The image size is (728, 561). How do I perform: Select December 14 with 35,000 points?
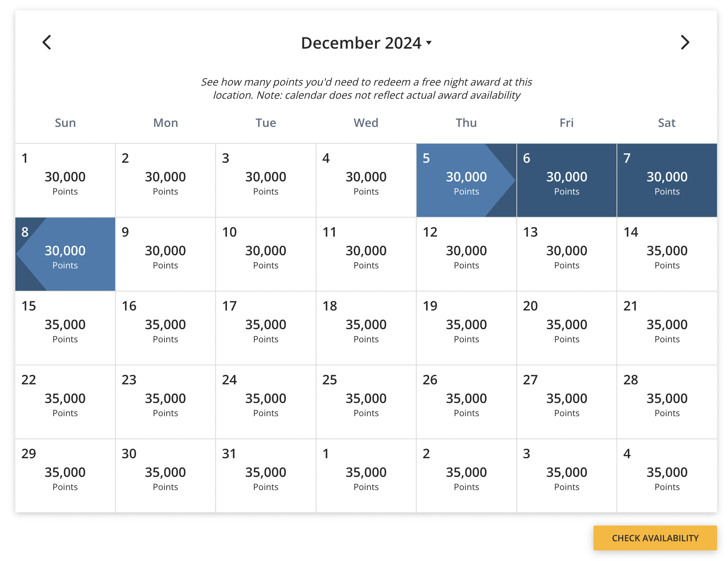tap(667, 254)
